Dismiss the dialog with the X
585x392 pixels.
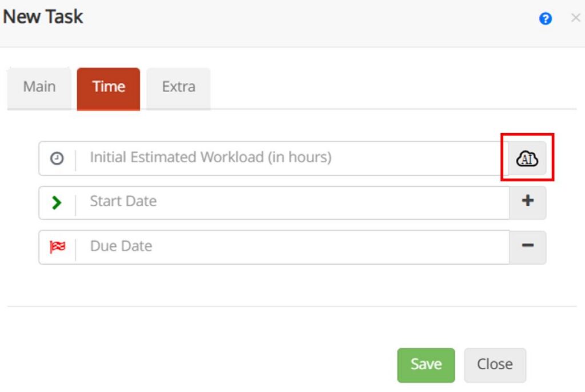575,18
